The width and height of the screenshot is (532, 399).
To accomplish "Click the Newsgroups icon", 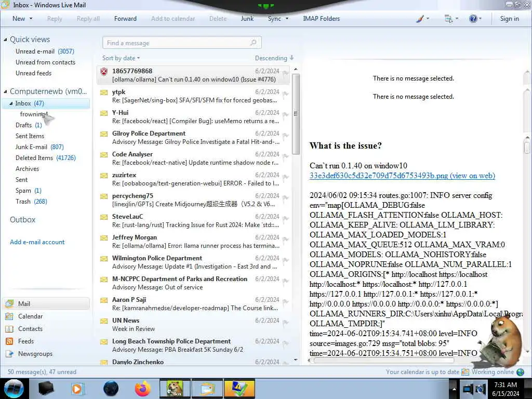I will pyautogui.click(x=9, y=354).
